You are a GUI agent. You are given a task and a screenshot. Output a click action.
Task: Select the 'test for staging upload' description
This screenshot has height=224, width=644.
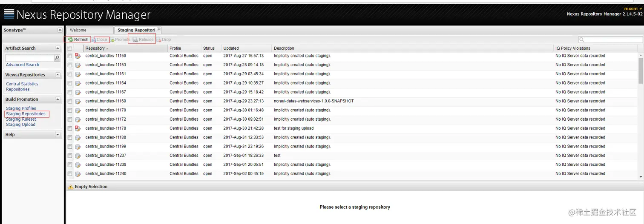pos(293,128)
